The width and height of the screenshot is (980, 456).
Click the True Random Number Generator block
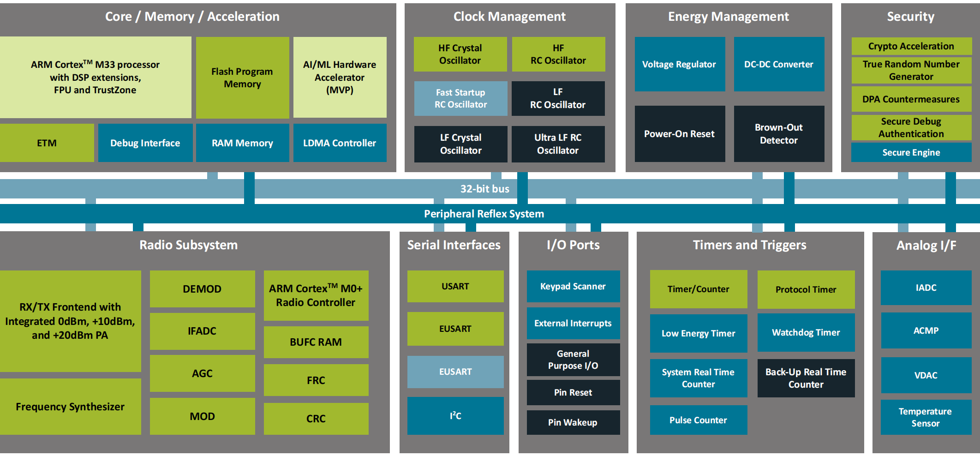point(911,70)
